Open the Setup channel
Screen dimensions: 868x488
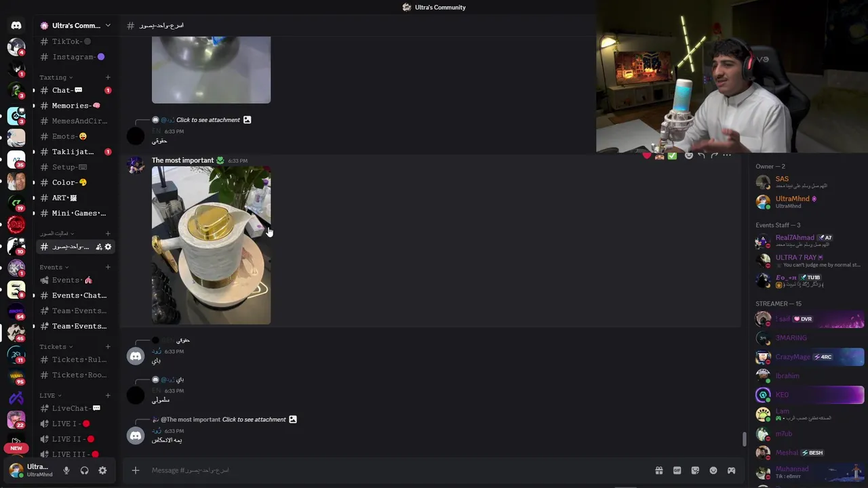75,167
